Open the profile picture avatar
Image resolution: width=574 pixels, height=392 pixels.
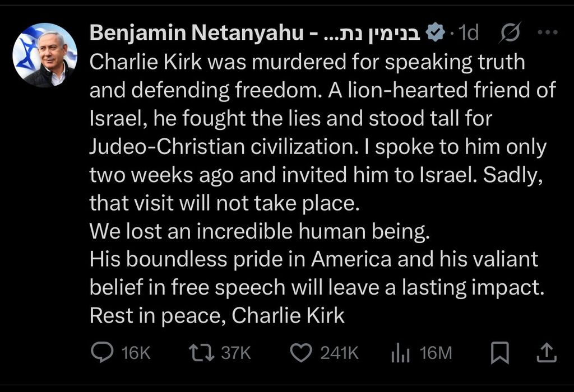pyautogui.click(x=45, y=55)
